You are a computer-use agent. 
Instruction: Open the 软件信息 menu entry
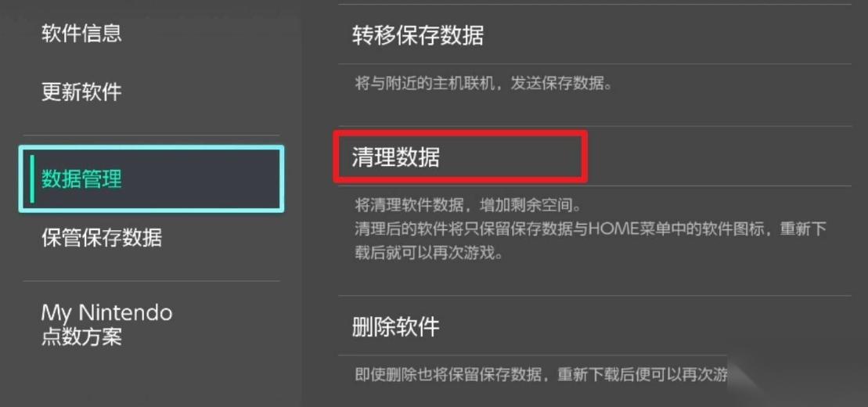click(81, 33)
